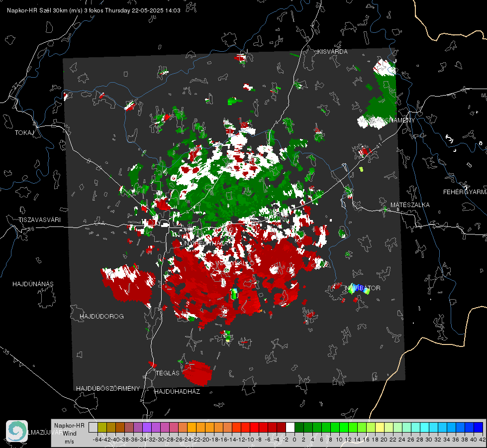Click the NYÍREGYHÁZA label on radar
Image resolution: width=487 pixels, height=448 pixels.
click(x=206, y=243)
